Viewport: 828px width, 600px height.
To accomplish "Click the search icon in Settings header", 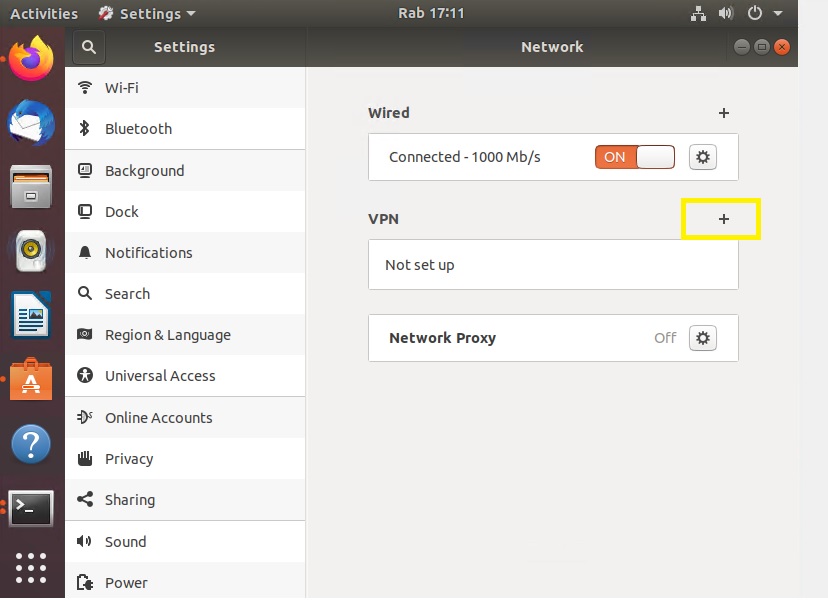I will pos(89,47).
